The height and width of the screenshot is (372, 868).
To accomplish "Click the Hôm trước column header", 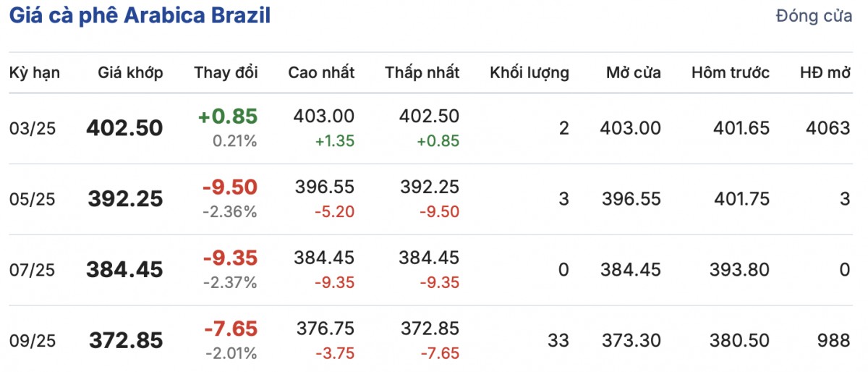I will (x=731, y=72).
